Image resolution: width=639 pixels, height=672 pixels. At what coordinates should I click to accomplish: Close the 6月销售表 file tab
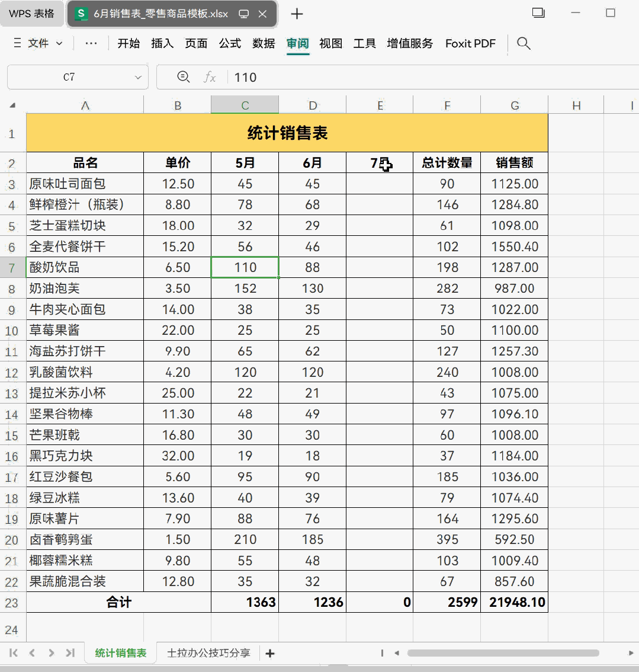click(262, 14)
